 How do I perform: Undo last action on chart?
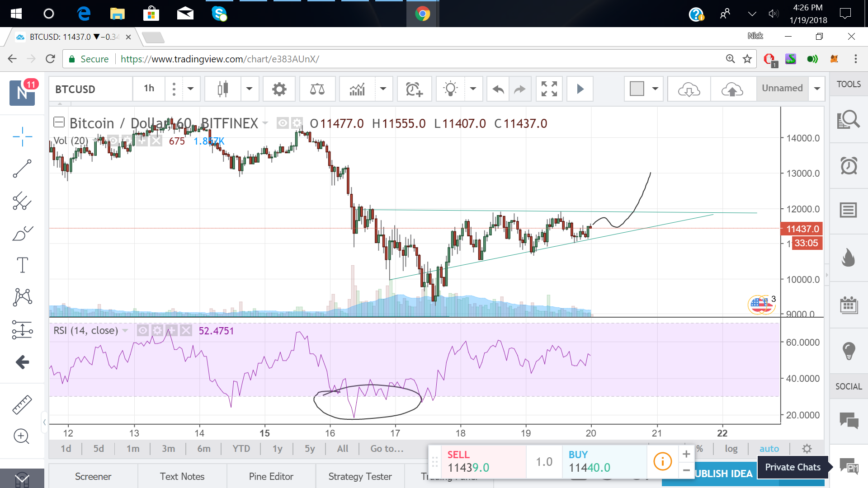coord(498,89)
